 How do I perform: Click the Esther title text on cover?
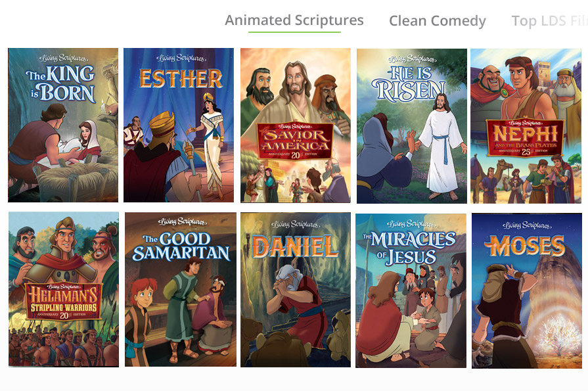pyautogui.click(x=181, y=79)
